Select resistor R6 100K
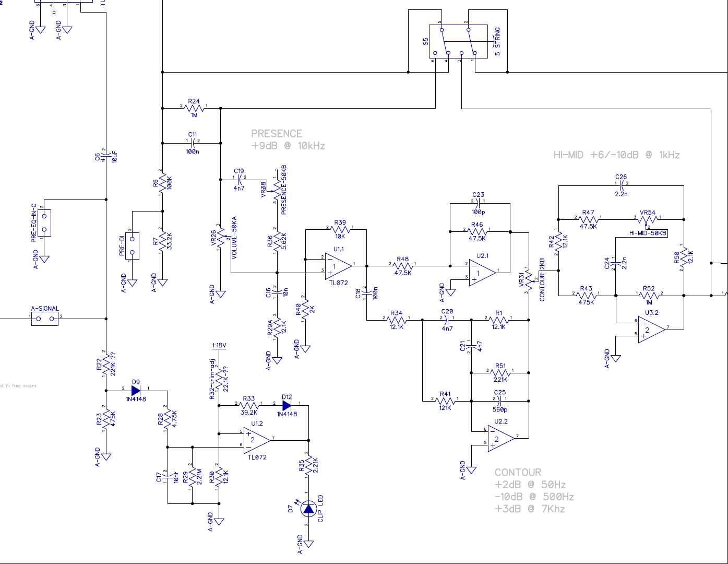728x564 pixels. [x=162, y=183]
